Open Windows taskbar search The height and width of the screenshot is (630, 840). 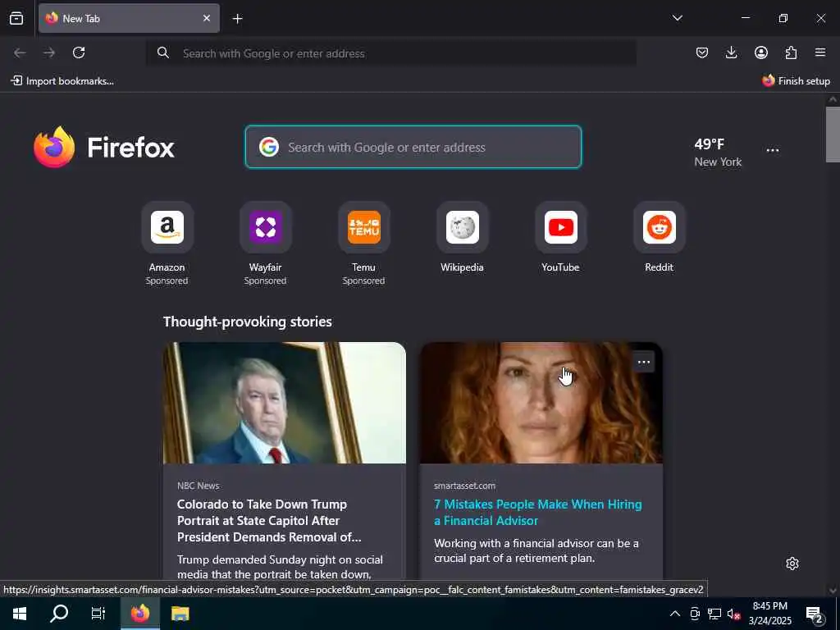coord(59,614)
